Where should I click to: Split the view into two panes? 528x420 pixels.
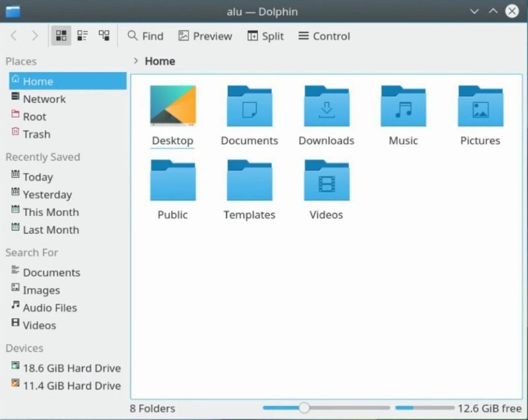[x=265, y=36]
